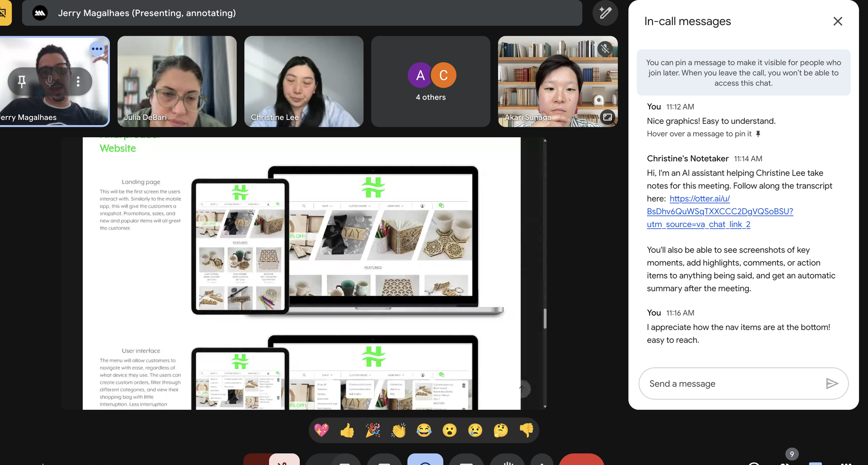Send the heart emoji reaction

321,430
